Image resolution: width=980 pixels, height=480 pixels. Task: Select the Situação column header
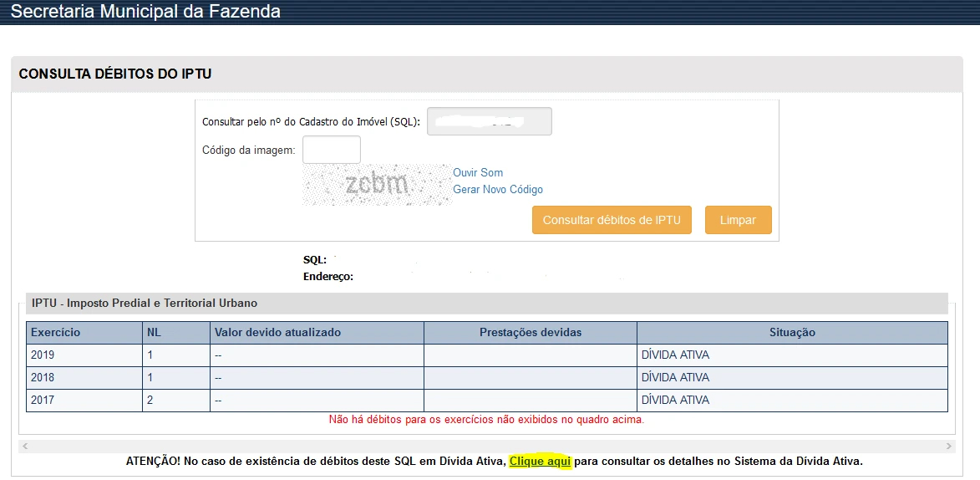pyautogui.click(x=793, y=332)
